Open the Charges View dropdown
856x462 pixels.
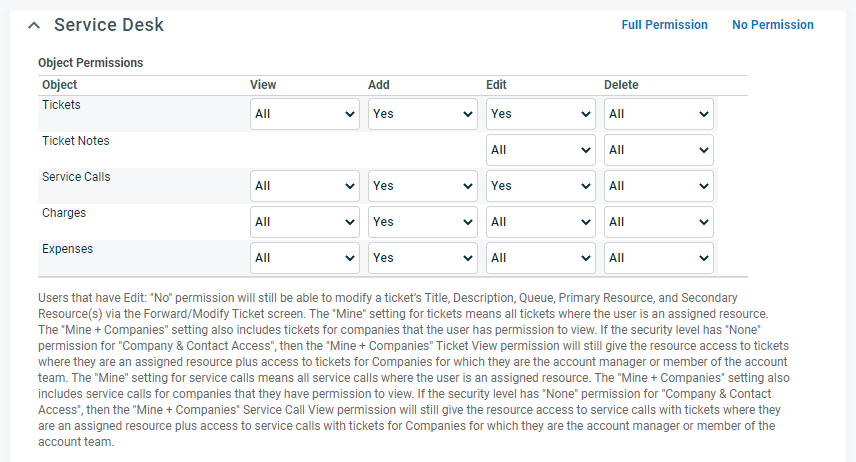click(305, 222)
